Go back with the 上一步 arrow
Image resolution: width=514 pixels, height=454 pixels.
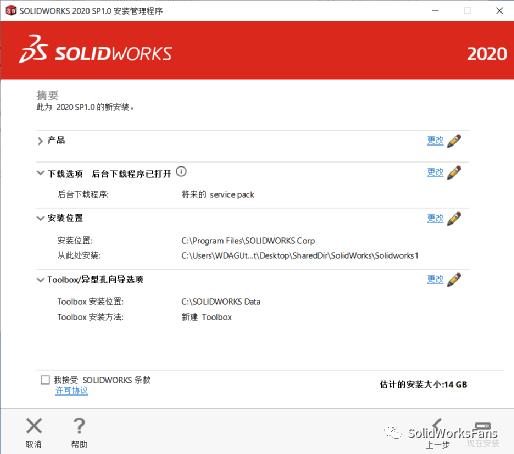point(437,426)
